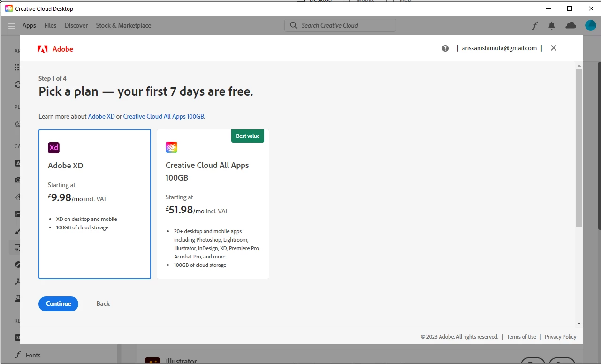Viewport: 601px width, 364px height.
Task: Click the scrollbar up arrow
Action: (x=579, y=66)
